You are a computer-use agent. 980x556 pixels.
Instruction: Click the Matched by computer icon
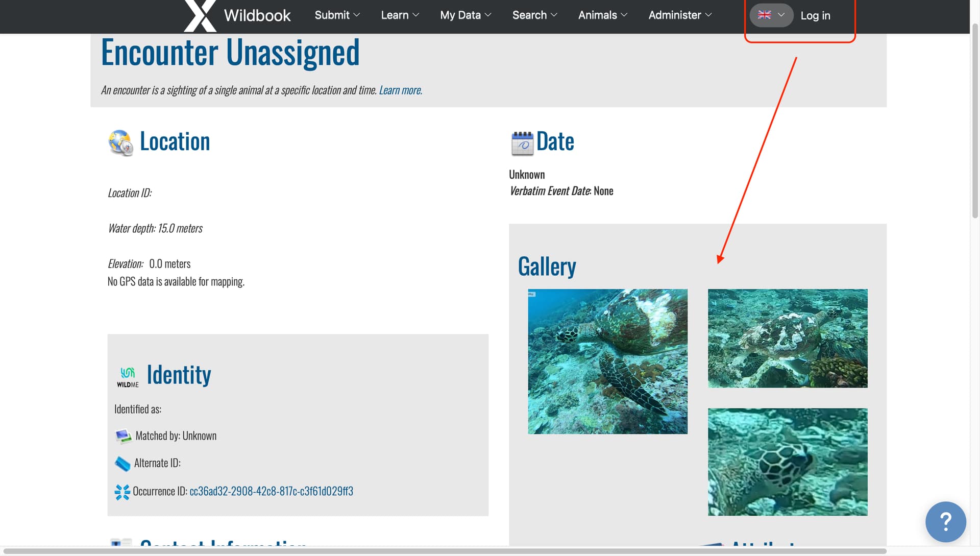[x=123, y=436]
